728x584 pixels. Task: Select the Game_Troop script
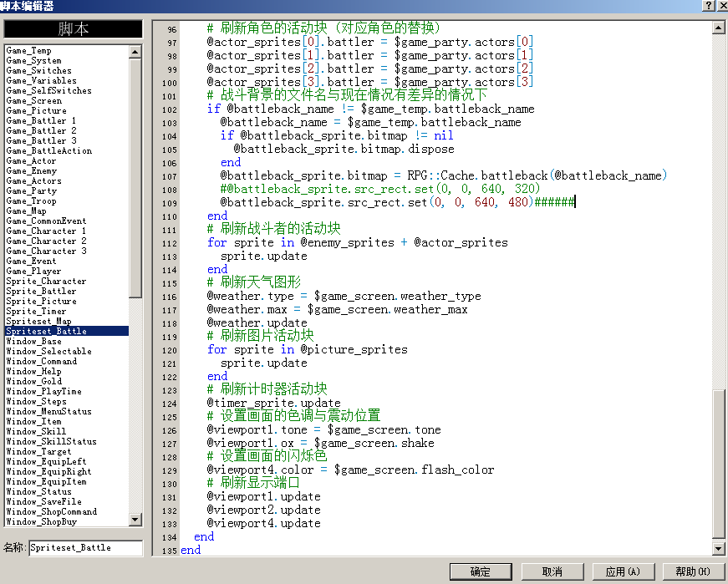[32, 201]
